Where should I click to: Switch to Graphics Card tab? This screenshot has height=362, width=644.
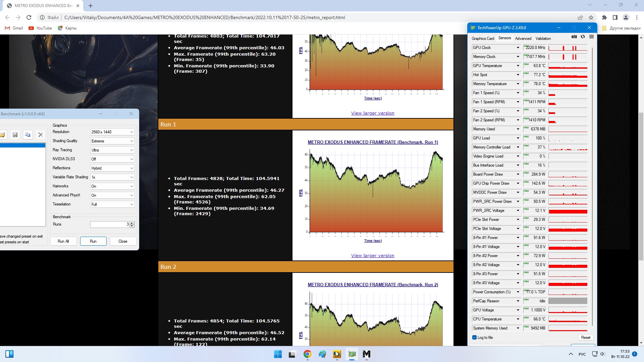[483, 39]
